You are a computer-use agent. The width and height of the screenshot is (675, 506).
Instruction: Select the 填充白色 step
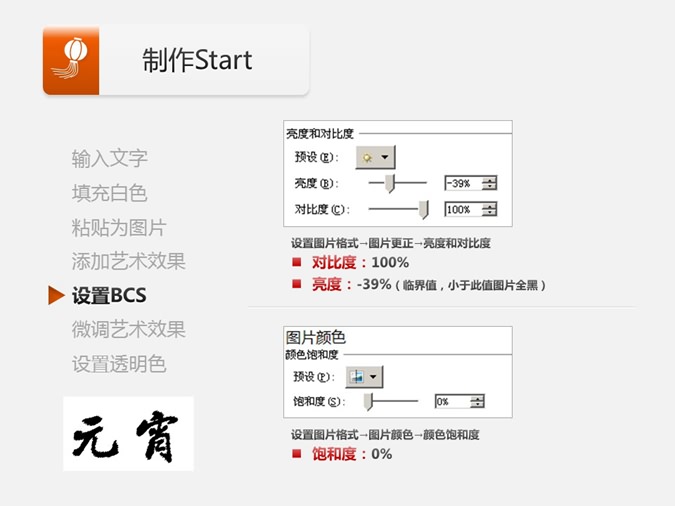tap(110, 193)
